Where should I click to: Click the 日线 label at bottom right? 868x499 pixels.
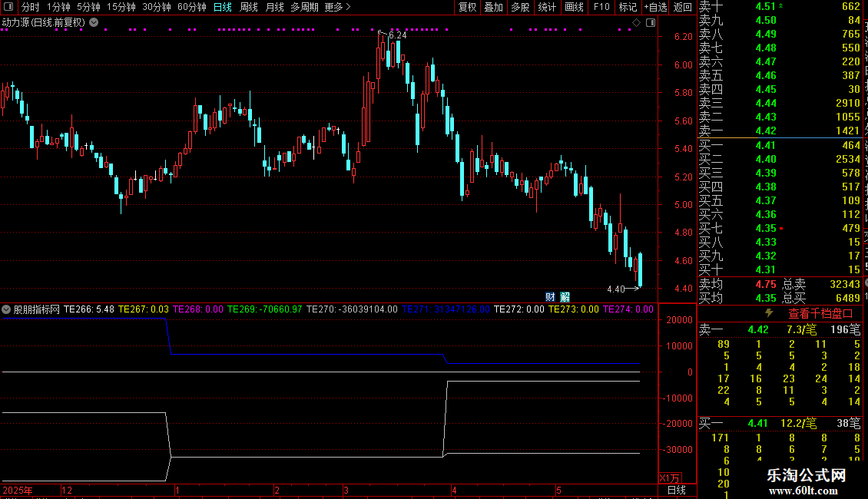(677, 490)
